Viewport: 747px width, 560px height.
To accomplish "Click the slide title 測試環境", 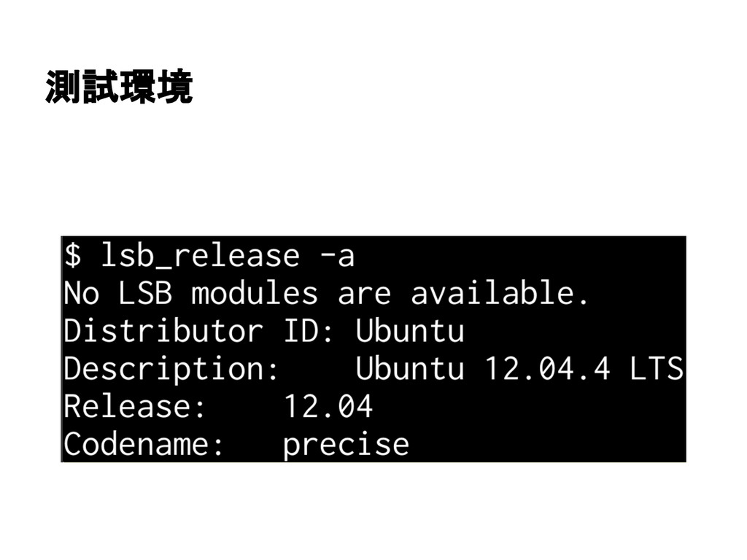I will 119,87.
